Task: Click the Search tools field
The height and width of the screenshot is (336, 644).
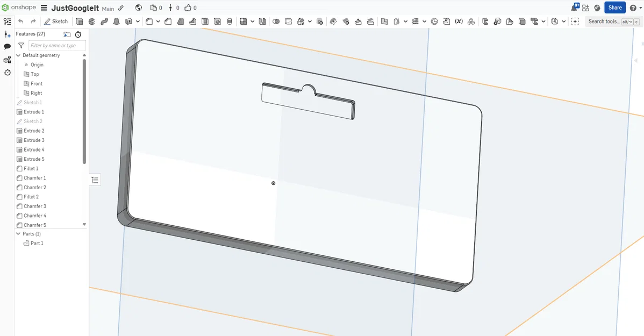Action: (x=613, y=22)
